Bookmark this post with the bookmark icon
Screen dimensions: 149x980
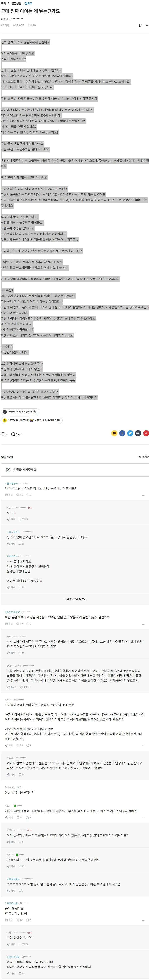tap(140, 26)
